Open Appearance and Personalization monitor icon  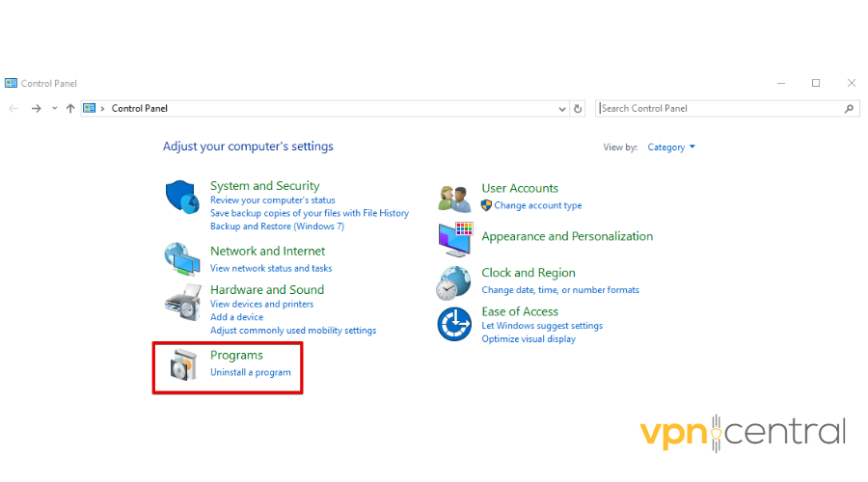pos(454,237)
